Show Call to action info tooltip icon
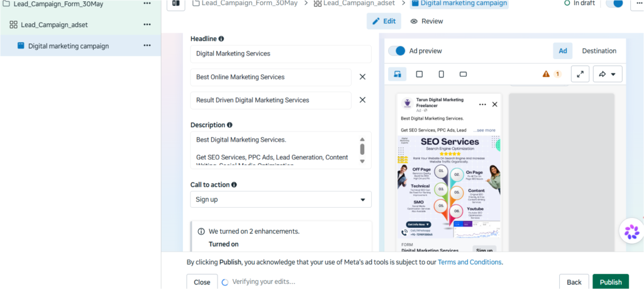 click(234, 184)
